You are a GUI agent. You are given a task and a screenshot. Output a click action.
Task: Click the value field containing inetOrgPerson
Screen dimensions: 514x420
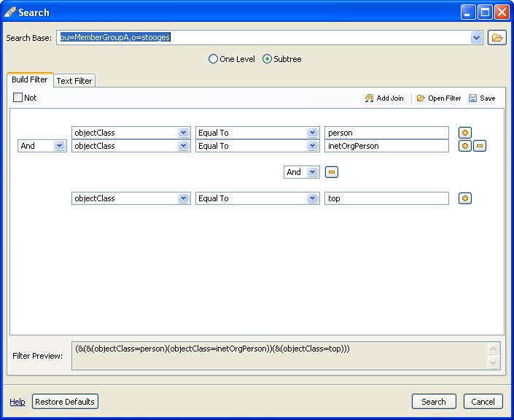click(386, 146)
